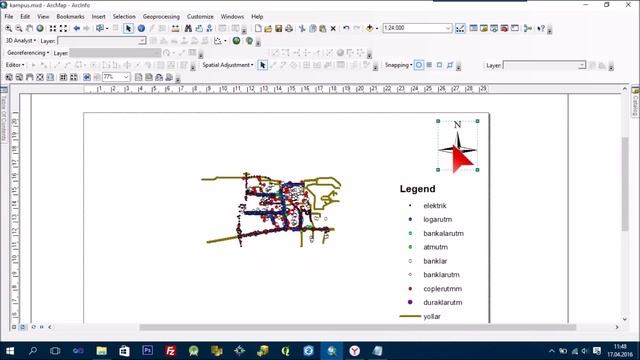Toggle Pause Drawing button at bottom
The width and height of the screenshot is (640, 360).
tap(42, 327)
